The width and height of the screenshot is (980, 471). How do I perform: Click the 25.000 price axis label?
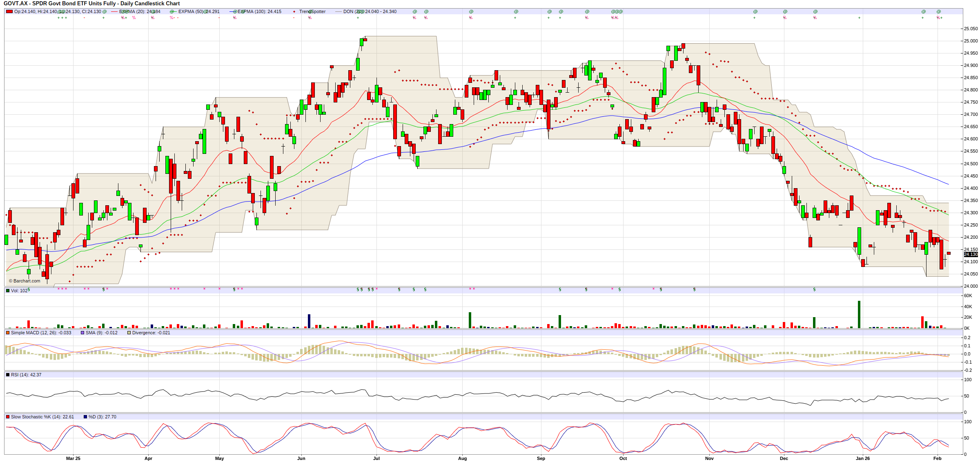(x=971, y=41)
